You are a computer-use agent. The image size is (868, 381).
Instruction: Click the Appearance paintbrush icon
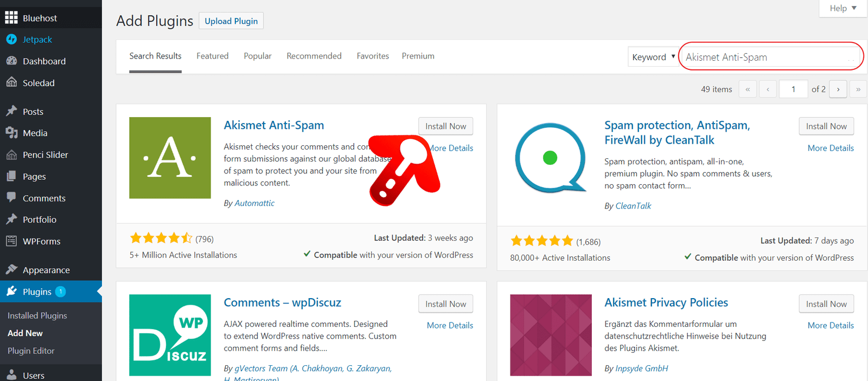(11, 269)
